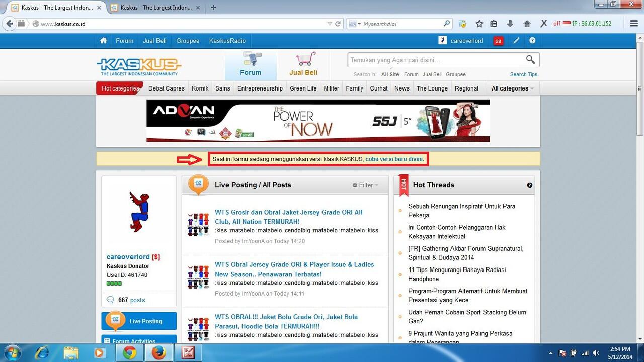Click the Spider-Man avatar image
The image size is (644, 362).
point(139,211)
